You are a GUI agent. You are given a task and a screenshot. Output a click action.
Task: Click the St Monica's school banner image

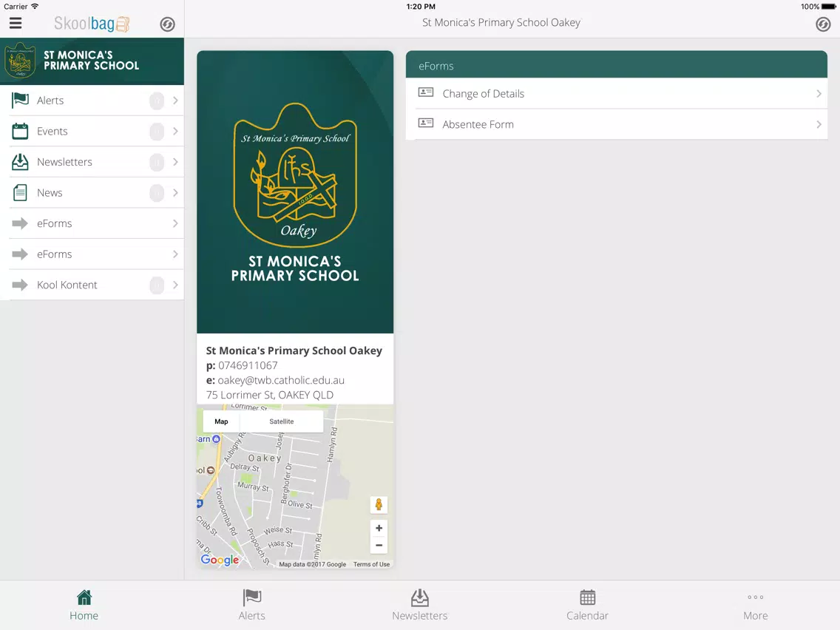tap(295, 192)
